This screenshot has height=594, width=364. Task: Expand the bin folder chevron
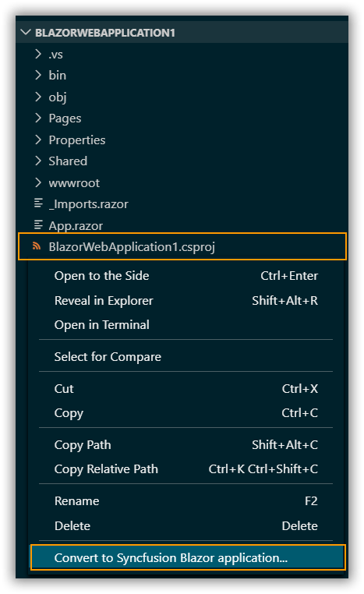coord(38,75)
